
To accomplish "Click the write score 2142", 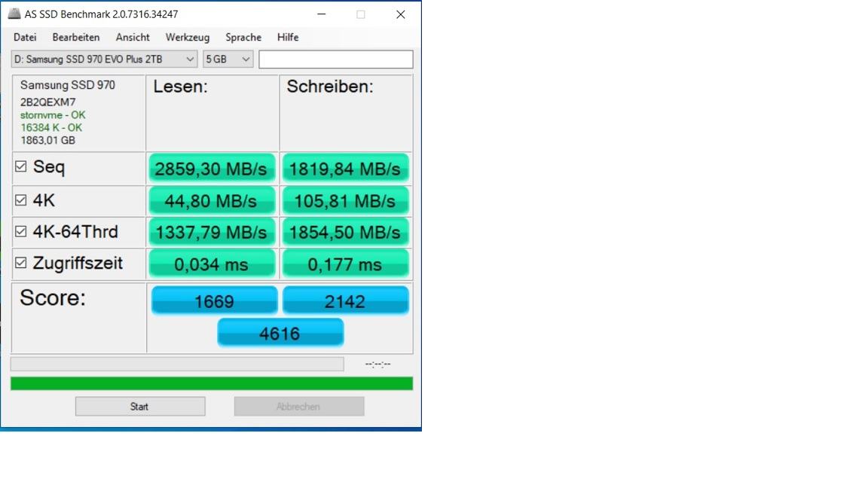I will point(345,300).
